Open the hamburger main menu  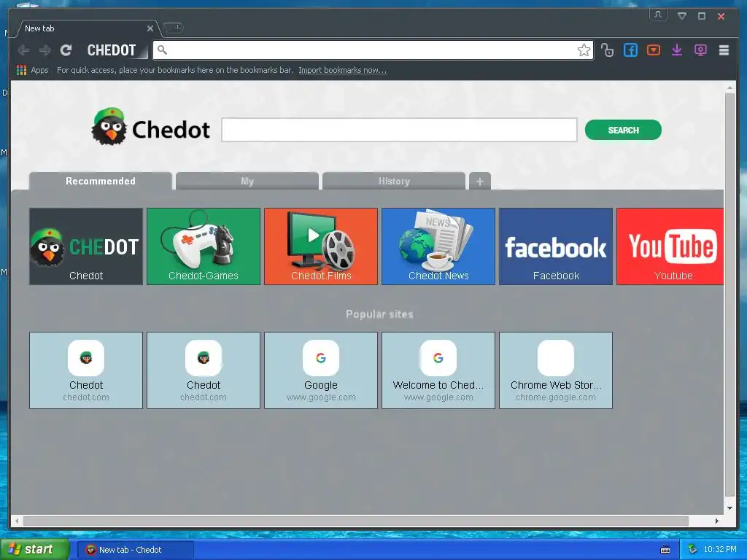coord(724,50)
